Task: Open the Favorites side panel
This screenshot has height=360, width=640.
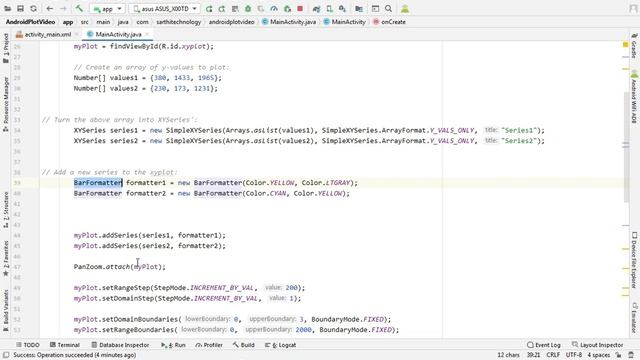Action: 6,258
